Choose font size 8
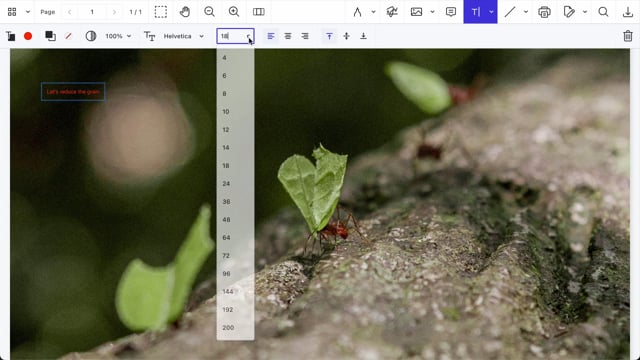The image size is (640, 360). point(235,94)
